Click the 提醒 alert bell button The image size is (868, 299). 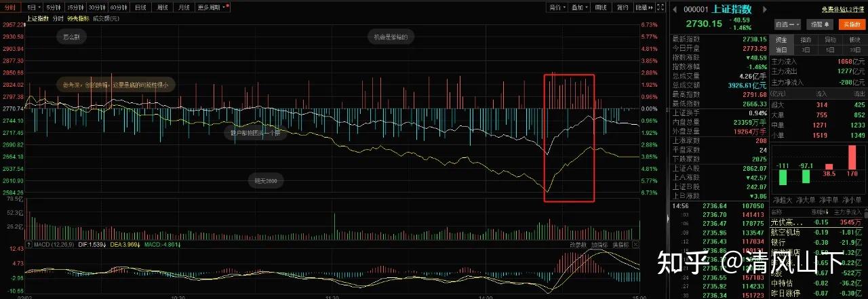click(x=819, y=24)
